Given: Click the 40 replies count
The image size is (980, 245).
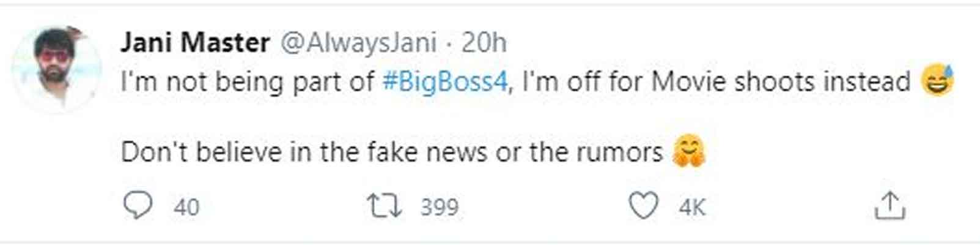Looking at the screenshot, I should click(x=186, y=207).
